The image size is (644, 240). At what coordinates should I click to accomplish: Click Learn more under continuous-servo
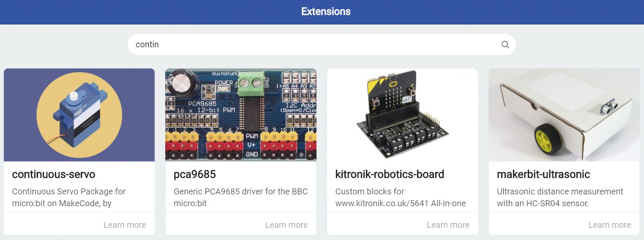125,225
